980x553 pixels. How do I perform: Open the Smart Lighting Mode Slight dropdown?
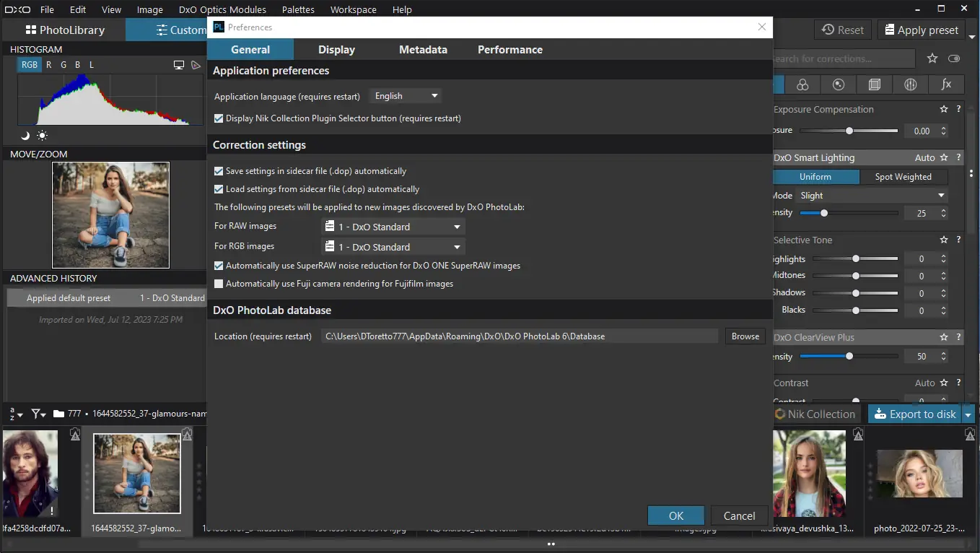pos(872,196)
